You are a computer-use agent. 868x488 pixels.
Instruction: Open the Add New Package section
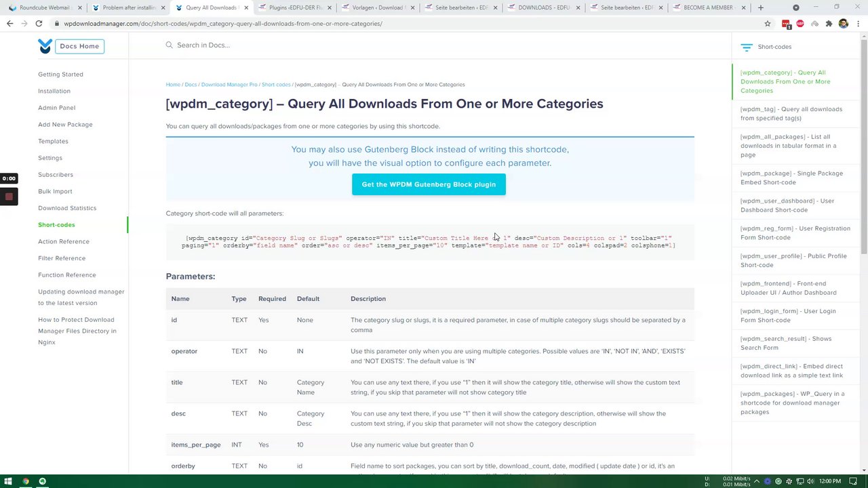point(65,124)
